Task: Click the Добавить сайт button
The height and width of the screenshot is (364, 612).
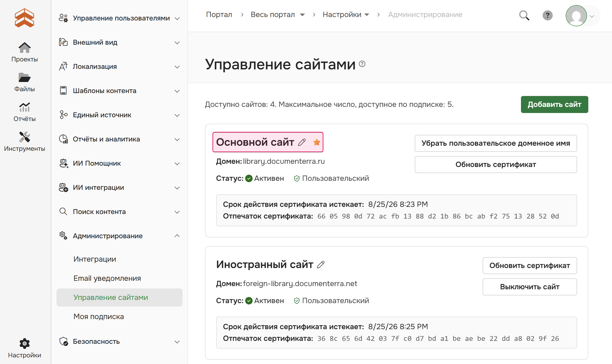Action: click(555, 104)
